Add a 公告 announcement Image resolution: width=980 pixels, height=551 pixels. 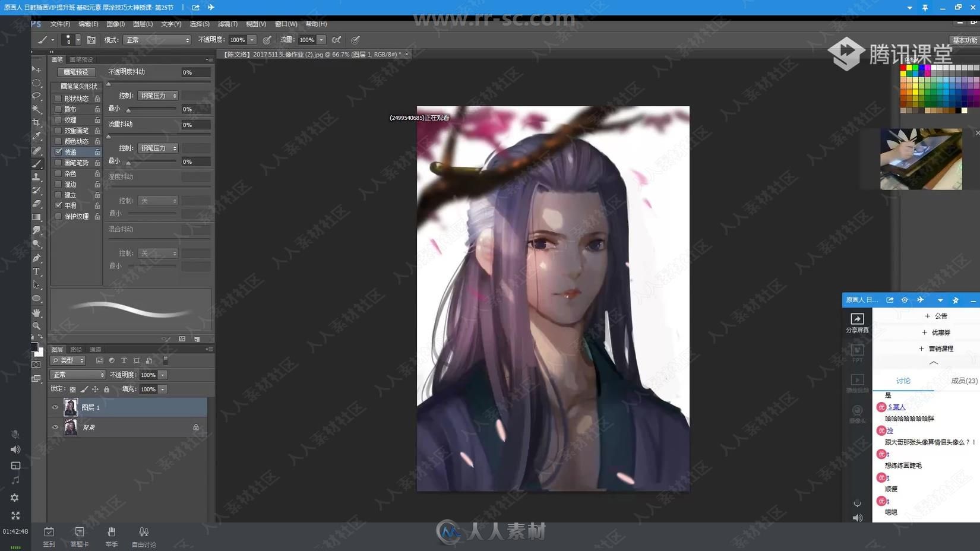(935, 316)
